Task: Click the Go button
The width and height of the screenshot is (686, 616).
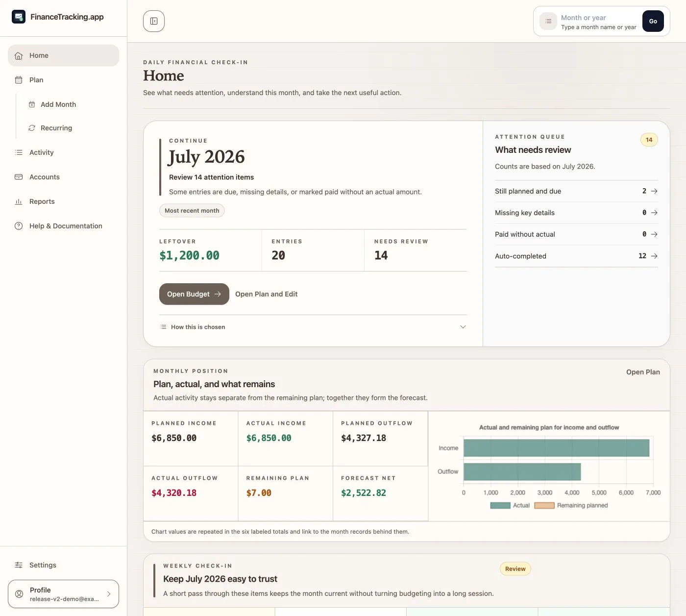Action: point(653,21)
